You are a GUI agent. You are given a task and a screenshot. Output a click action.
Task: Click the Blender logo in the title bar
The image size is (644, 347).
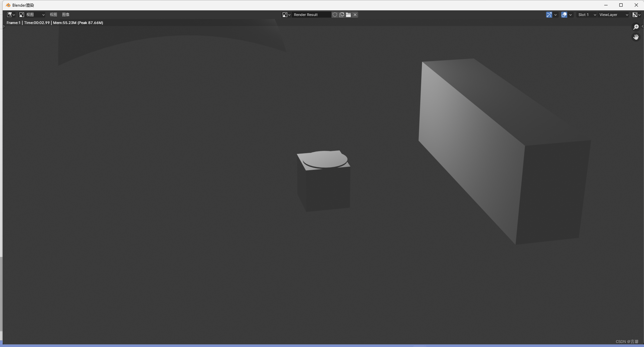click(7, 5)
